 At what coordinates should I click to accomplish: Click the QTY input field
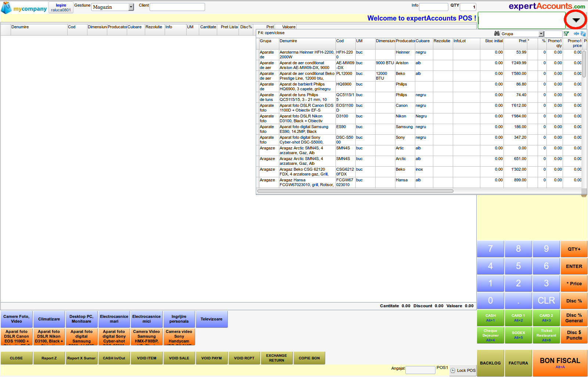[x=468, y=7]
